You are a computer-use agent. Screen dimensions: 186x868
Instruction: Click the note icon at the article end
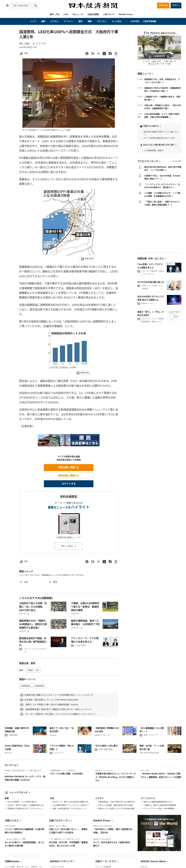[x=99, y=562]
